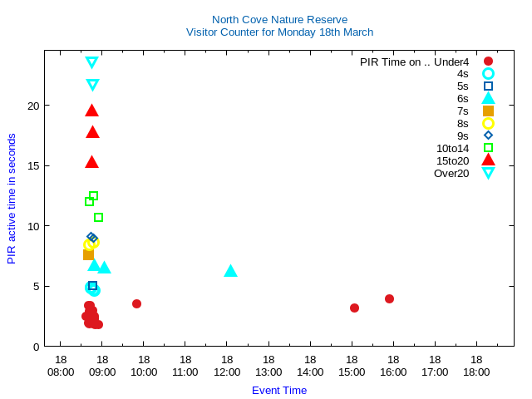532x399 pixels.
Task: Click the 13:00 x-axis tick label
Action: tap(268, 366)
